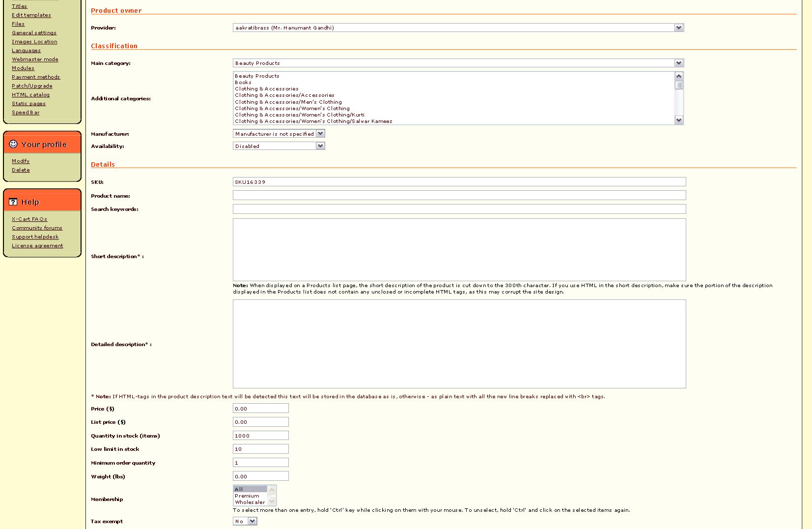
Task: Select Books in Additional categories list
Action: point(243,83)
